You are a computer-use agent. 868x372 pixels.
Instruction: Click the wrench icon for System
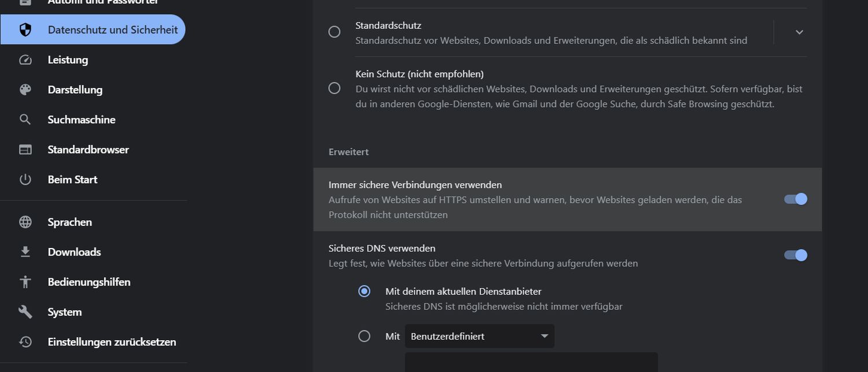click(x=25, y=312)
